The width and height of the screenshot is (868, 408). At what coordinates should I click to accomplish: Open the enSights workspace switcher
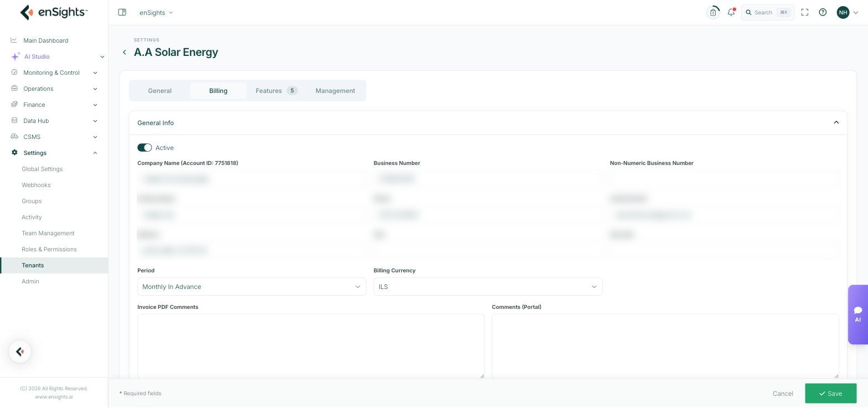click(x=156, y=12)
